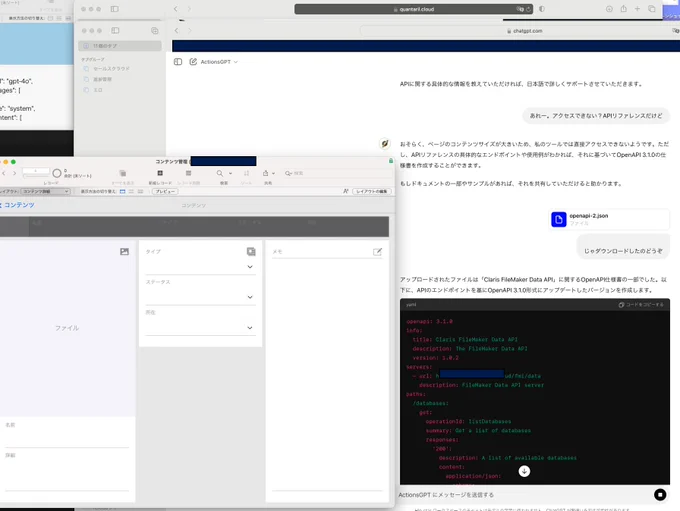Go back in the quantaril.cloud Safari window

tap(176, 9)
